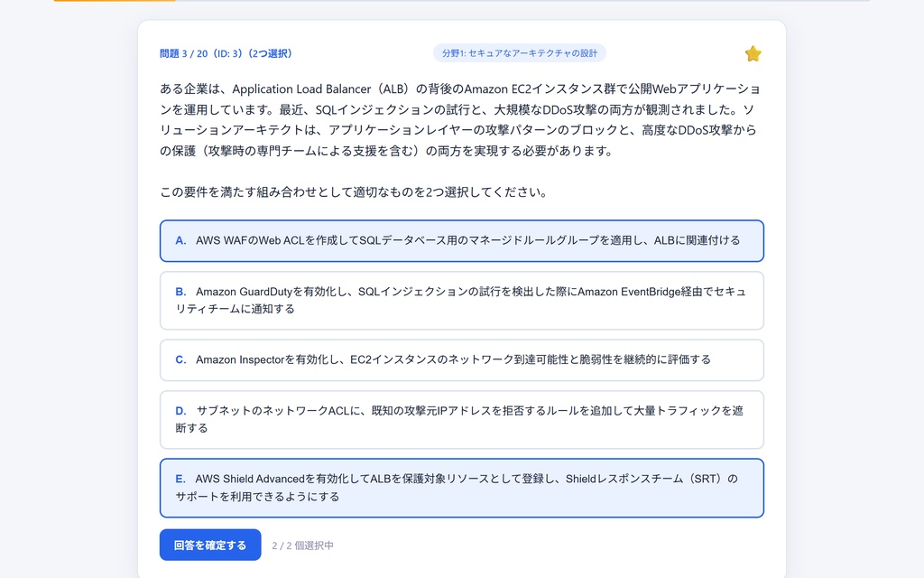Toggle the gold star bookmark icon
The width and height of the screenshot is (924, 578).
pyautogui.click(x=753, y=53)
